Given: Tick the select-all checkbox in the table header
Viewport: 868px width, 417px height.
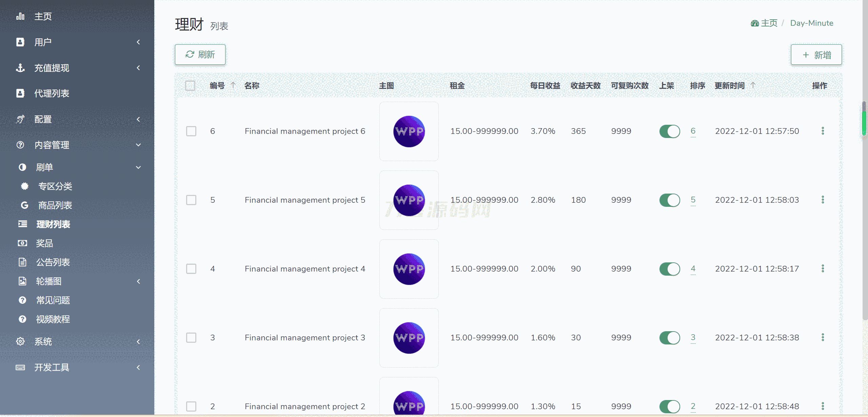Looking at the screenshot, I should pyautogui.click(x=190, y=85).
